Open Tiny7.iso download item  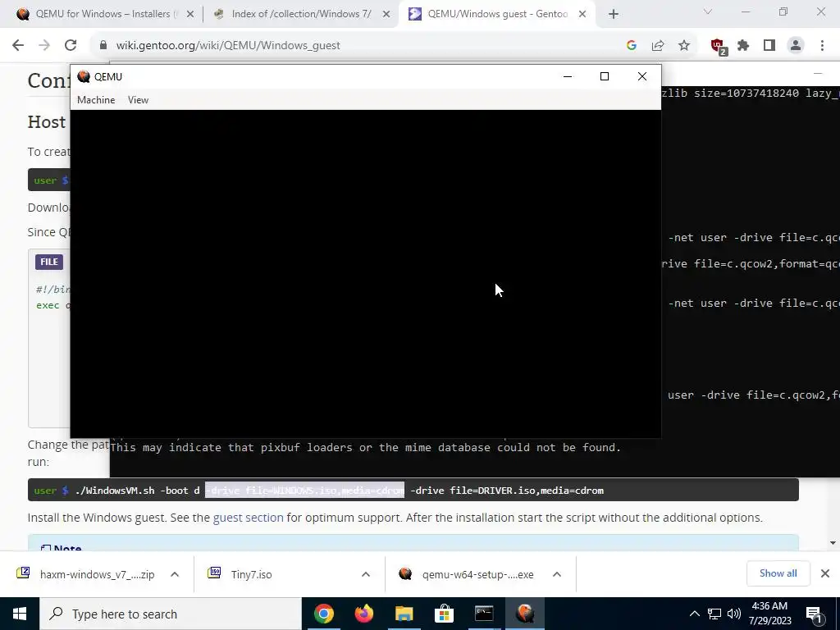coord(251,574)
